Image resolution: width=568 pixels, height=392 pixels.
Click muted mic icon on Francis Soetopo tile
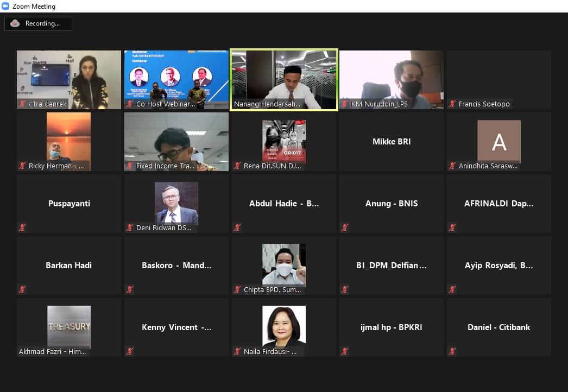click(452, 104)
